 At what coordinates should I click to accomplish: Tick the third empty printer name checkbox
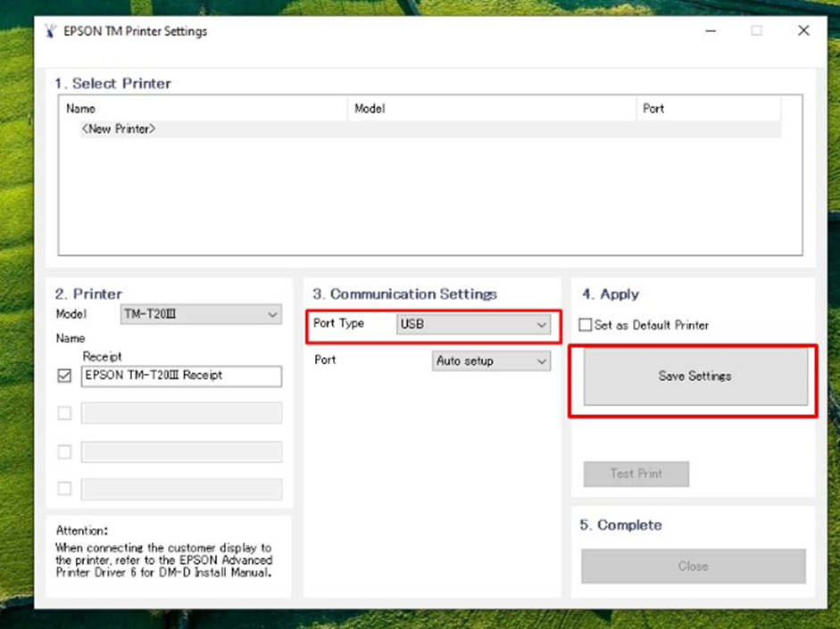point(64,451)
